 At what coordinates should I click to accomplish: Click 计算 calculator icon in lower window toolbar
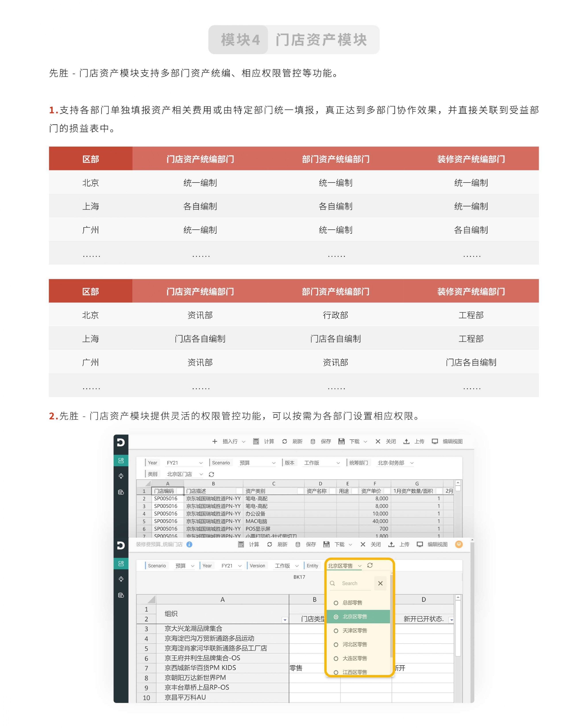tap(241, 544)
